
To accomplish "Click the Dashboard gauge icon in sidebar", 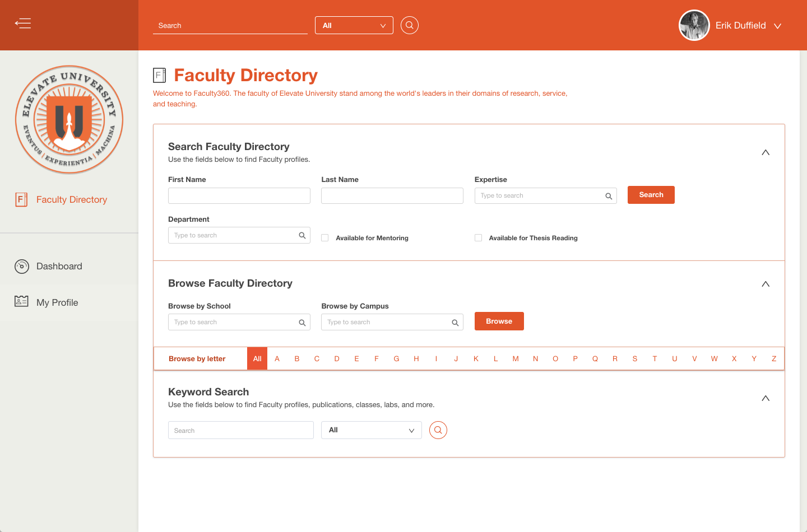I will pos(22,267).
